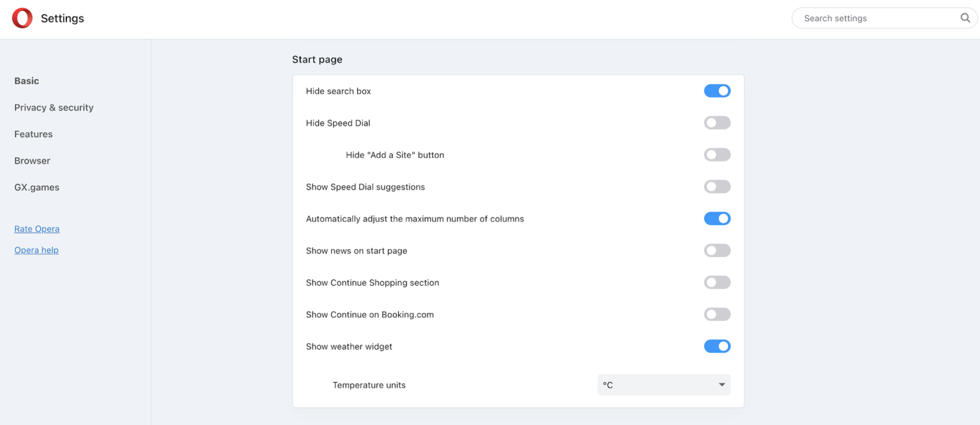Click the Opera logo icon
Image resolution: width=980 pixels, height=425 pixels.
22,18
